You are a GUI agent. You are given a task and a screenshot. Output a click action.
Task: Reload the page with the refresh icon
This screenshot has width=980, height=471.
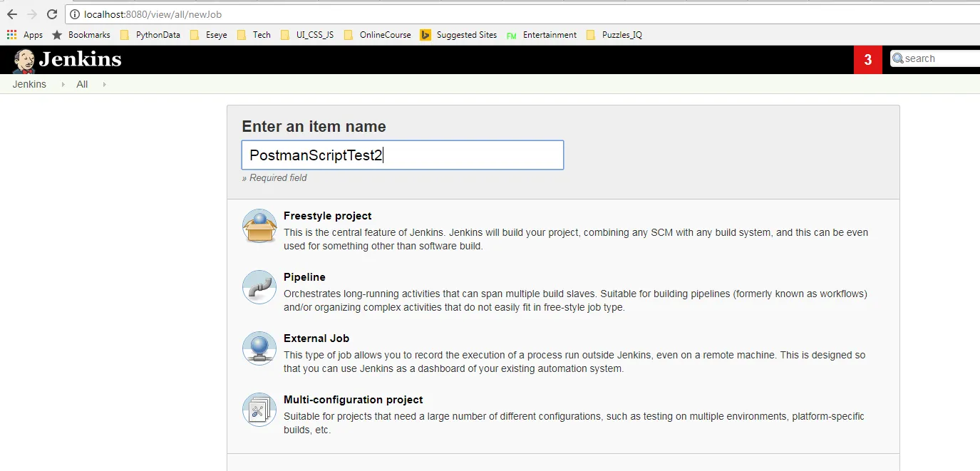click(52, 14)
